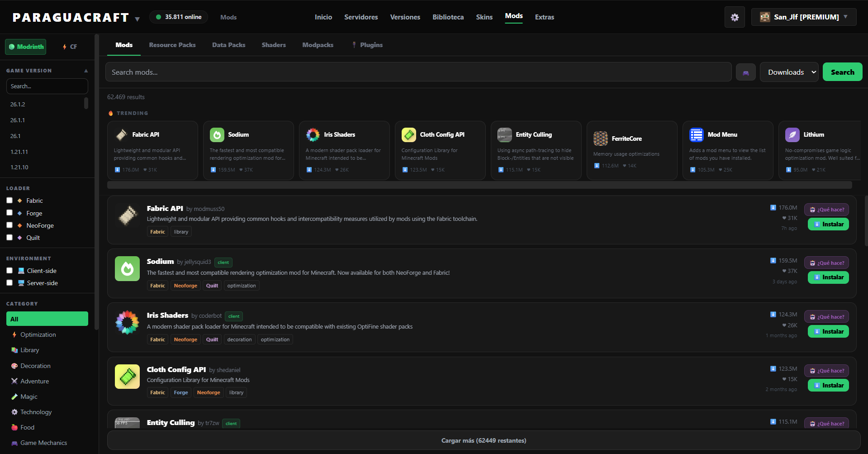Focus the game version search field
This screenshot has height=454, width=868.
coord(47,86)
